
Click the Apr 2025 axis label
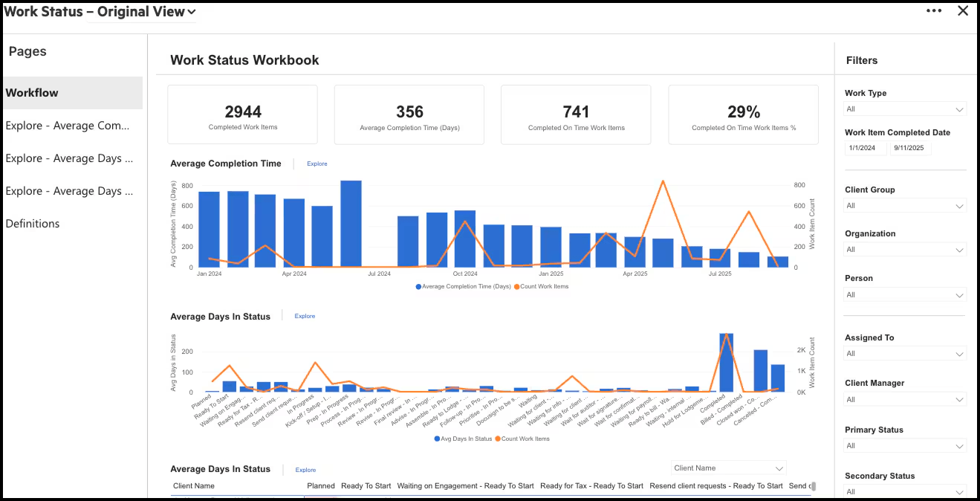[x=635, y=274]
